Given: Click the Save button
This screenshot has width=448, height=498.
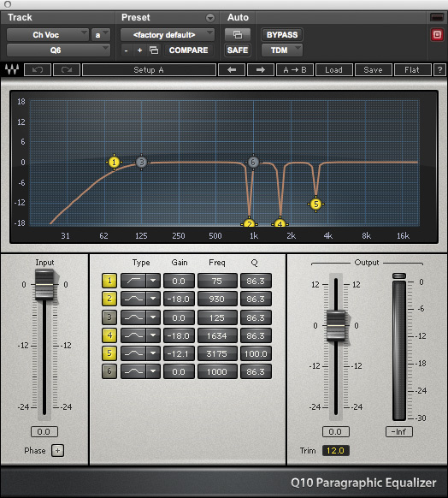Looking at the screenshot, I should pyautogui.click(x=373, y=70).
